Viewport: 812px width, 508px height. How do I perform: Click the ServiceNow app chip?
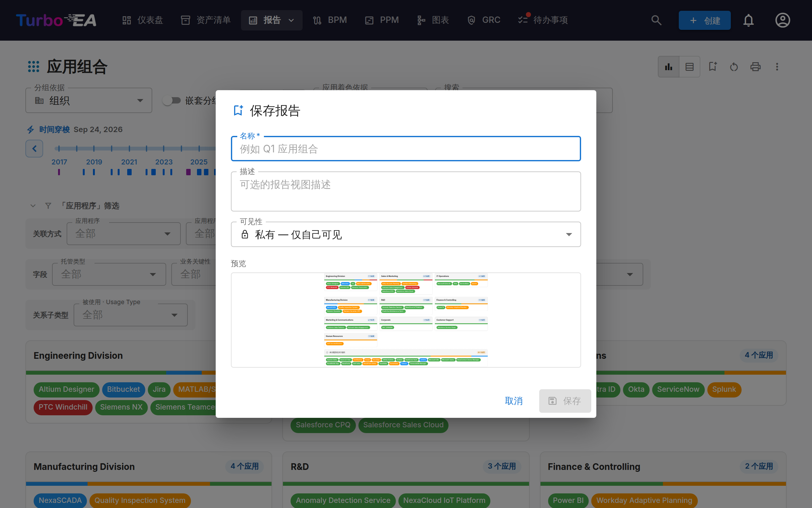[678, 389]
